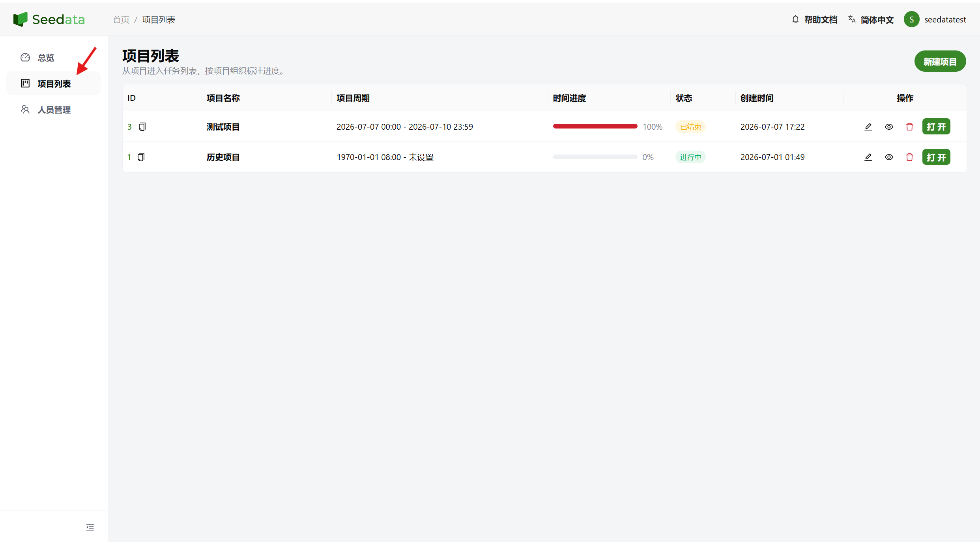980x542 pixels.
Task: Click the Seedata logo
Action: tap(49, 19)
